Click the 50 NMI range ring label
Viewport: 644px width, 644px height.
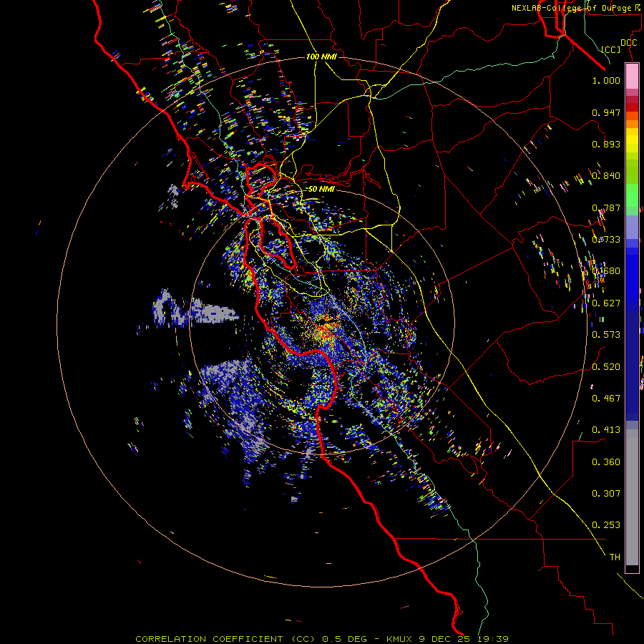321,189
